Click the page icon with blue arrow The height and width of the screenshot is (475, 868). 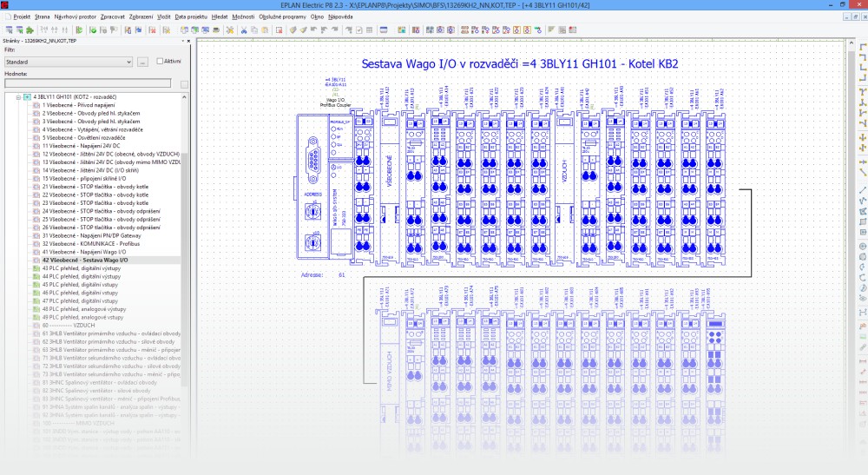[x=138, y=30]
